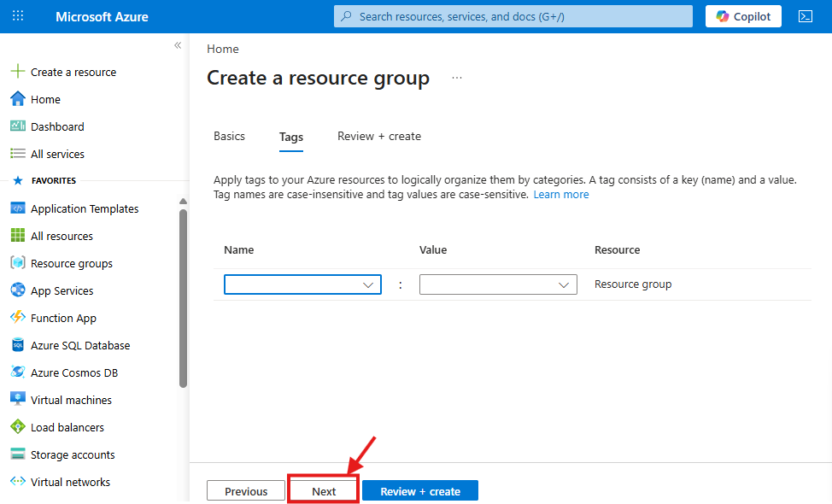Click the blue Review + create button
Viewport: 832px width, 504px height.
pos(420,491)
